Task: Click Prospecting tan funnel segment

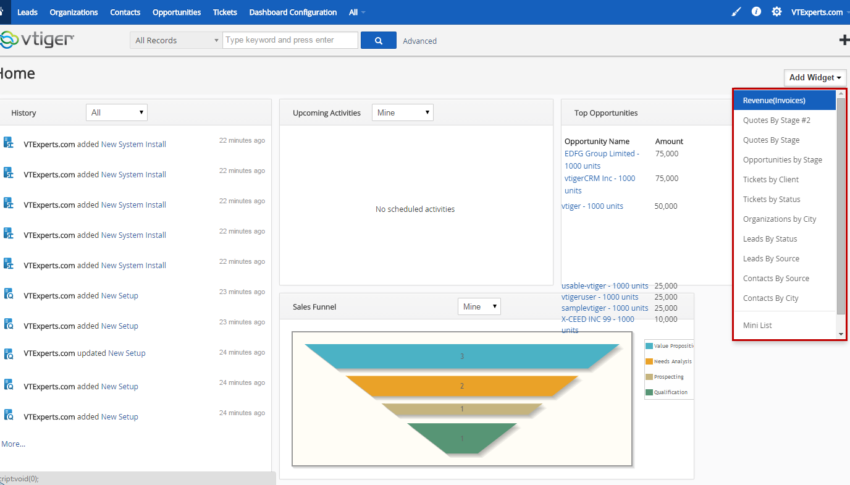Action: click(462, 409)
